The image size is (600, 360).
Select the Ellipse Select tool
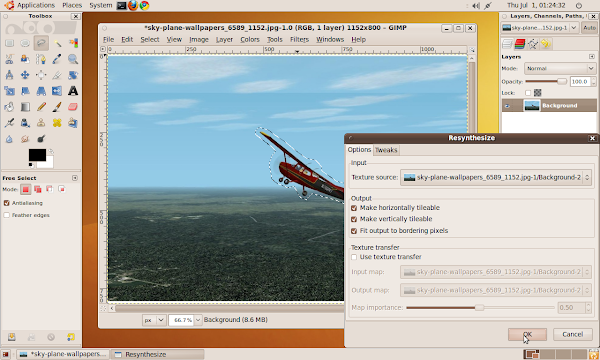click(x=25, y=43)
